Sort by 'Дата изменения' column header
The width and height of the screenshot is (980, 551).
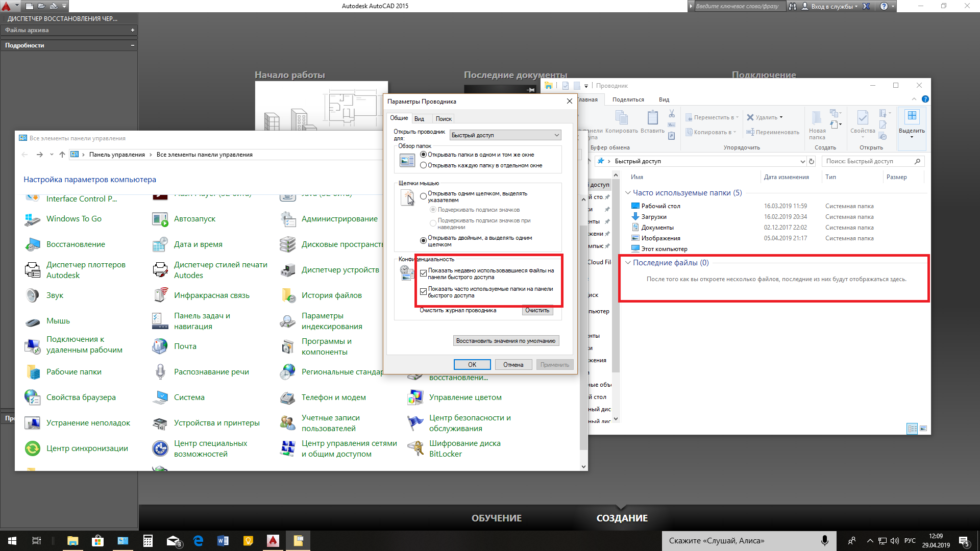tap(786, 177)
